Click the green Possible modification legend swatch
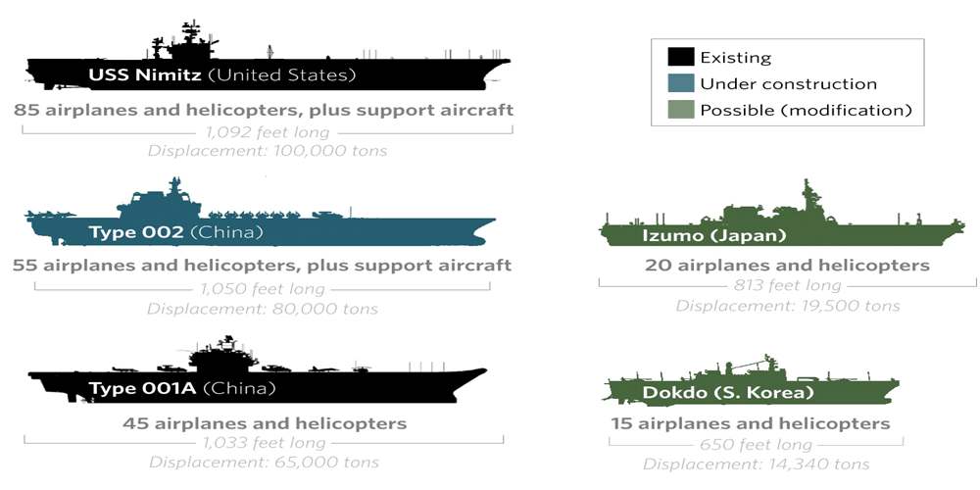 (x=680, y=111)
